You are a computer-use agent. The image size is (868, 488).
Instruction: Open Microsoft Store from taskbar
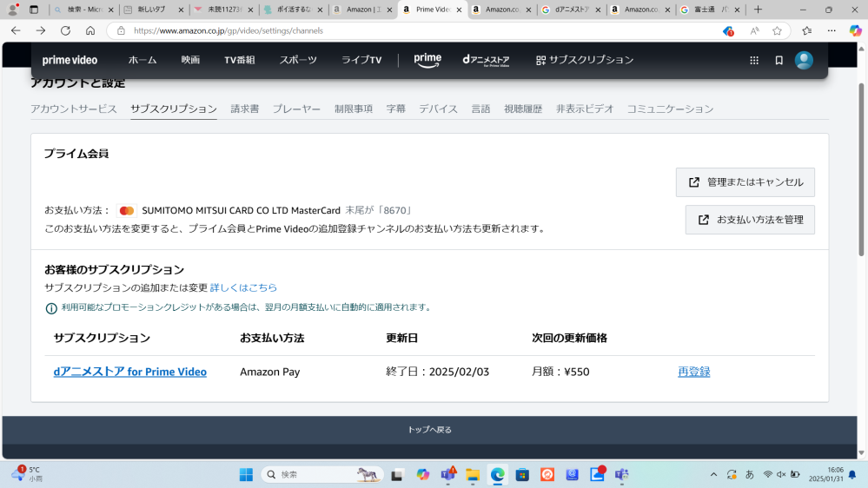pos(522,475)
